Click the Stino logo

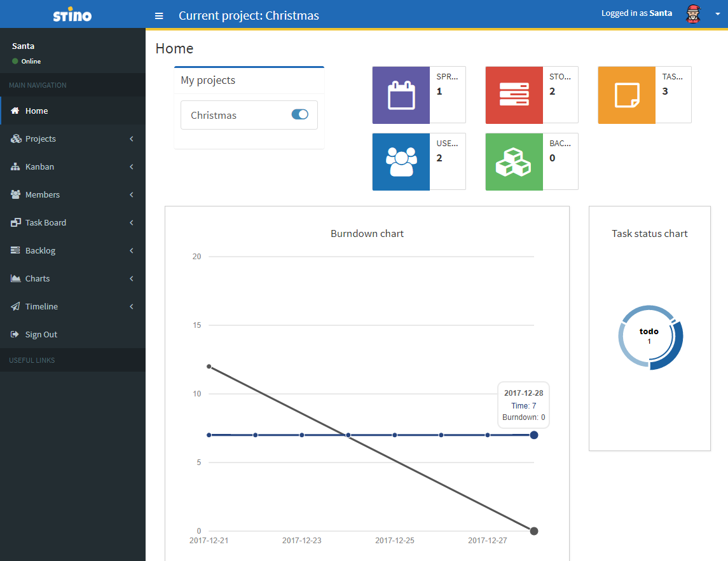coord(72,15)
